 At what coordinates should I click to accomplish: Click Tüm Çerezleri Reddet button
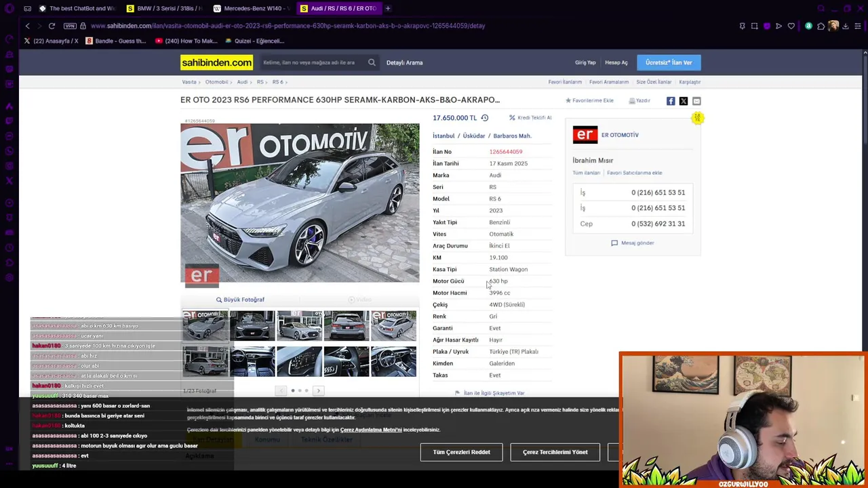coord(461,452)
